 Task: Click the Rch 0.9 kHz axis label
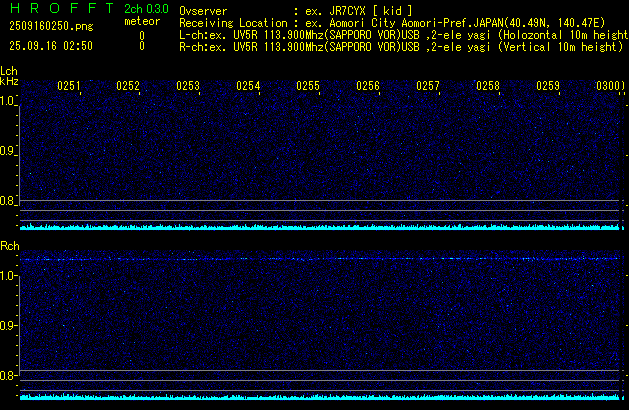pyautogui.click(x=7, y=325)
